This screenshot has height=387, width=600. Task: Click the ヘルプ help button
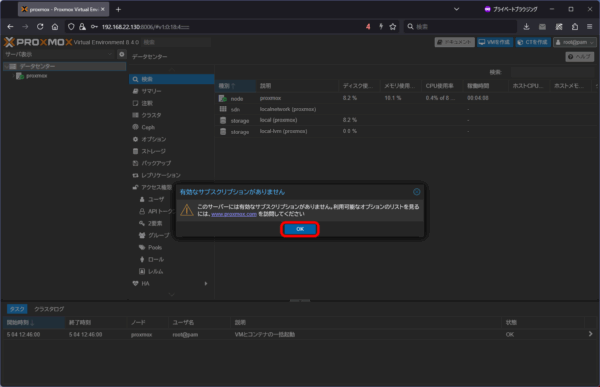pyautogui.click(x=580, y=57)
